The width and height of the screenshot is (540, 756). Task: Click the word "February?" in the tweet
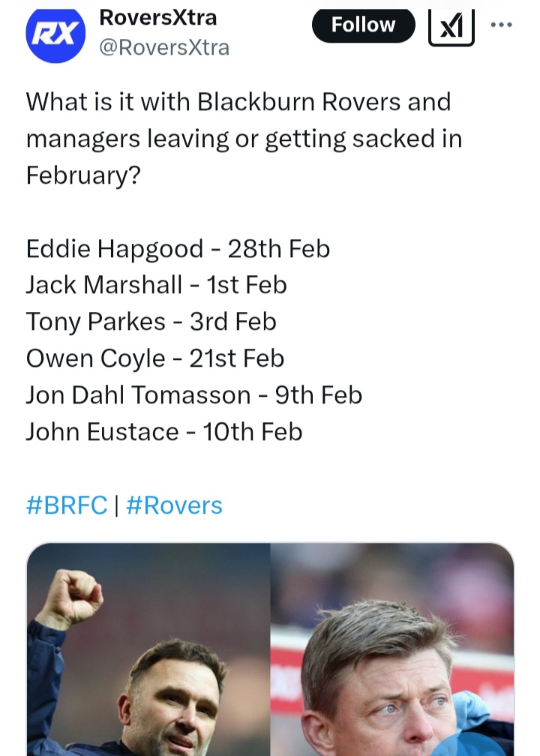[84, 175]
